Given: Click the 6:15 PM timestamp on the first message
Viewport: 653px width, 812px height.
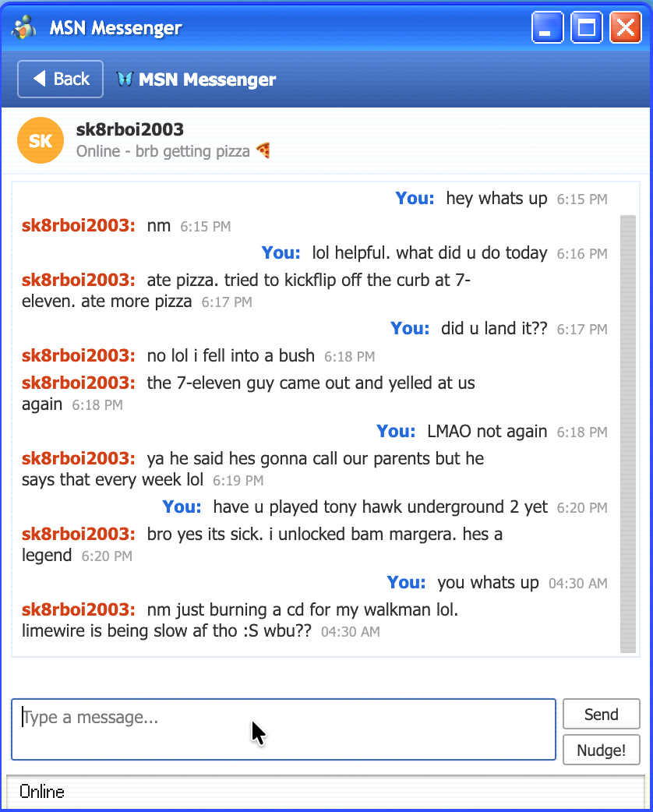Looking at the screenshot, I should 581,199.
